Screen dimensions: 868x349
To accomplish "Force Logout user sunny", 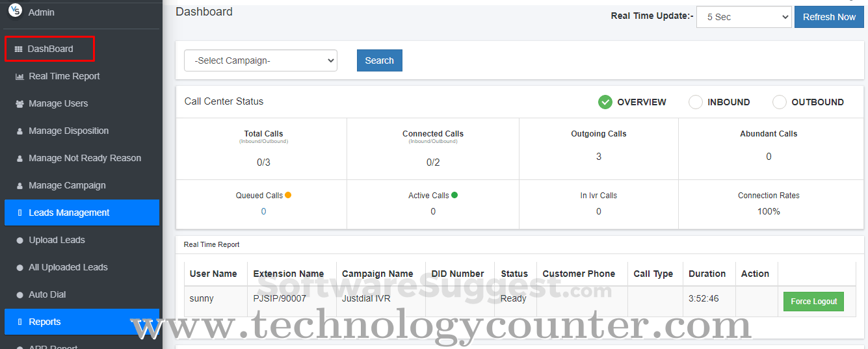I will [814, 302].
